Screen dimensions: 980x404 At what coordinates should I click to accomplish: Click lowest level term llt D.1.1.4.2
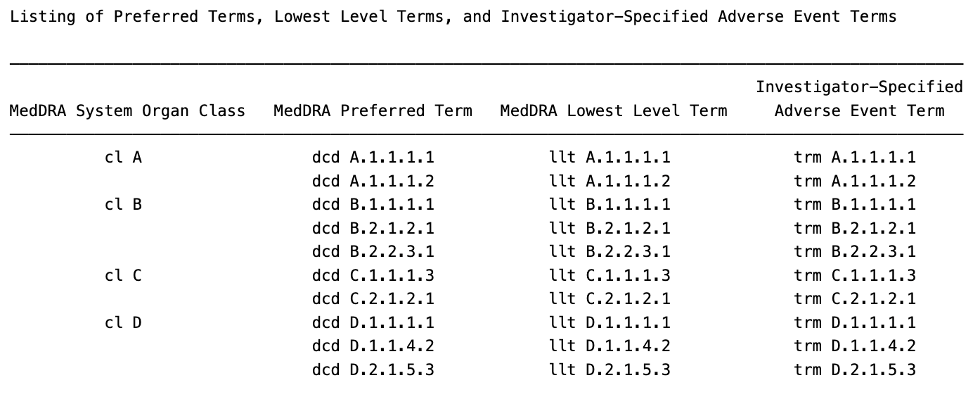pos(610,346)
